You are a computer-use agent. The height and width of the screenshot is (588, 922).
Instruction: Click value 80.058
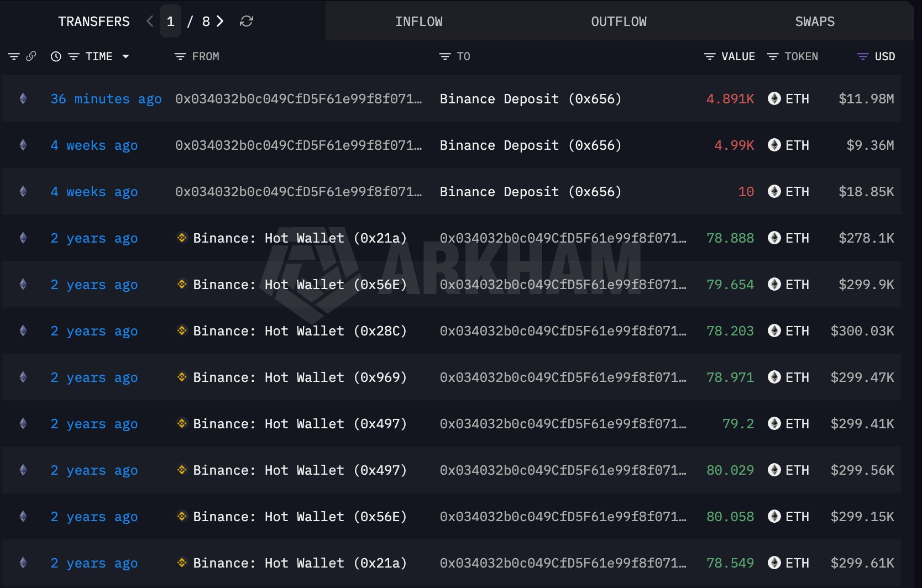click(x=730, y=517)
